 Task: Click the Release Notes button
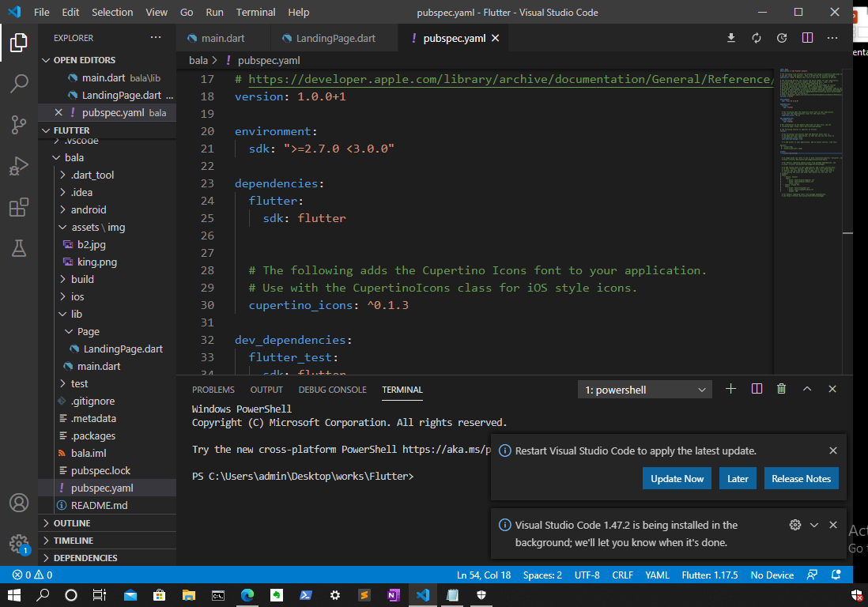[x=801, y=479]
